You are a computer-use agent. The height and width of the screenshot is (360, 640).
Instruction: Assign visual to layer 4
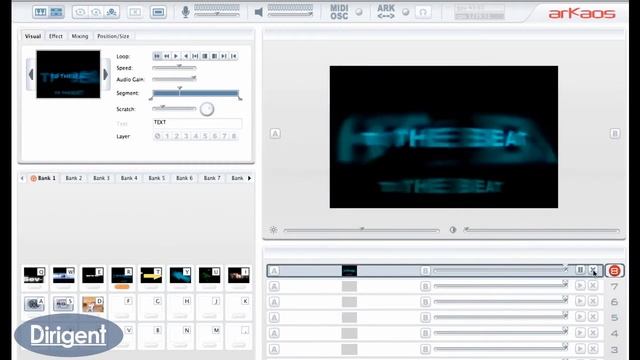[x=196, y=136]
